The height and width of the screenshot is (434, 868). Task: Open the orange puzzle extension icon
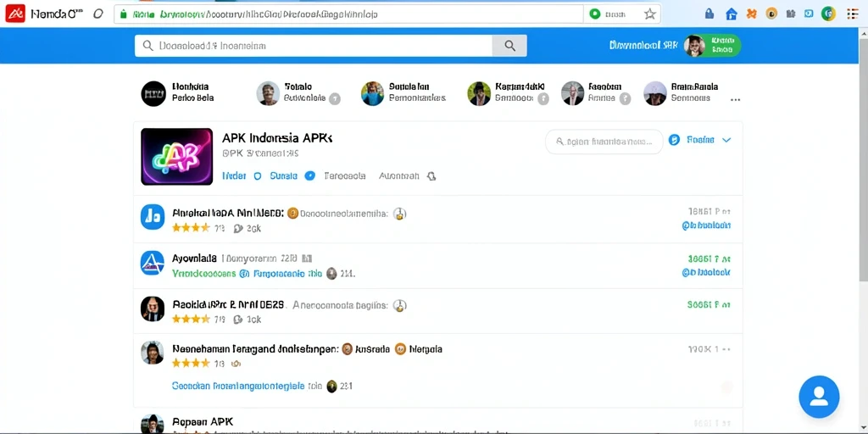tap(751, 14)
